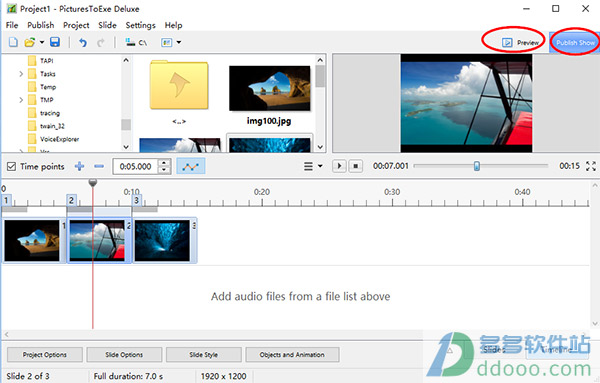Click 'Full duration: 7.0 s' status text
This screenshot has height=383, width=600.
(x=128, y=376)
